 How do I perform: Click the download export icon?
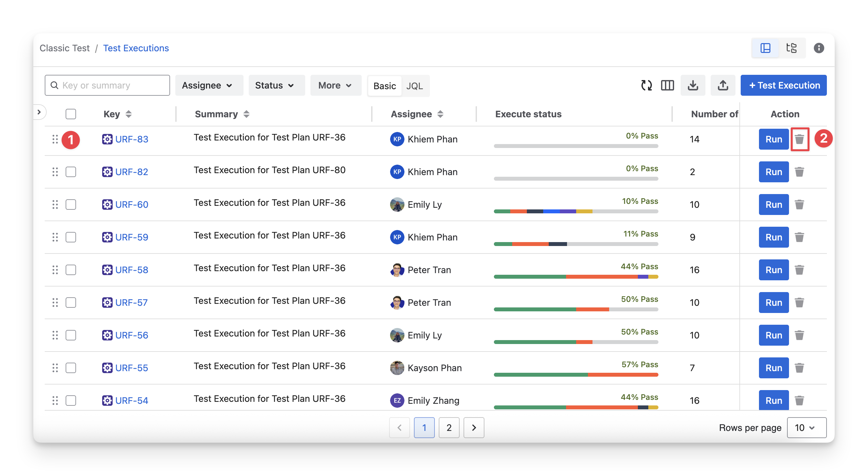click(692, 85)
